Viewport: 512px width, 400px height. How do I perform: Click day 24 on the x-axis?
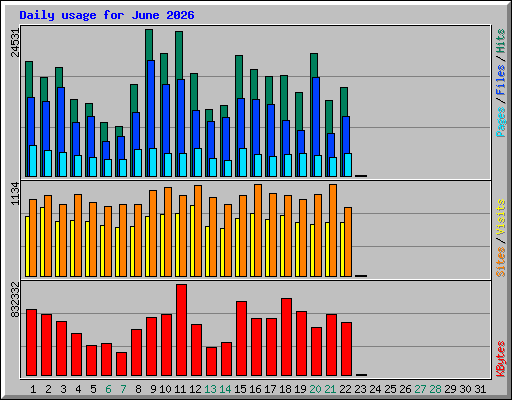pyautogui.click(x=375, y=389)
